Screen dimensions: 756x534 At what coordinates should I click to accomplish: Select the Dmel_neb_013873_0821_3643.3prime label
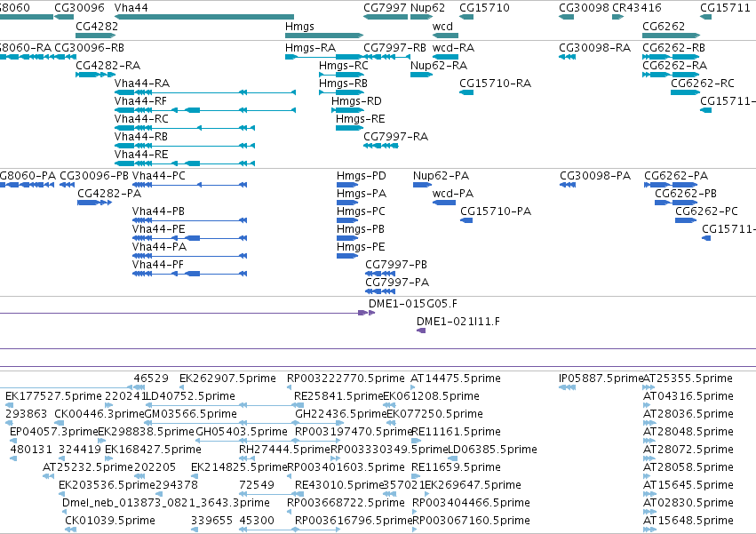coord(166,503)
